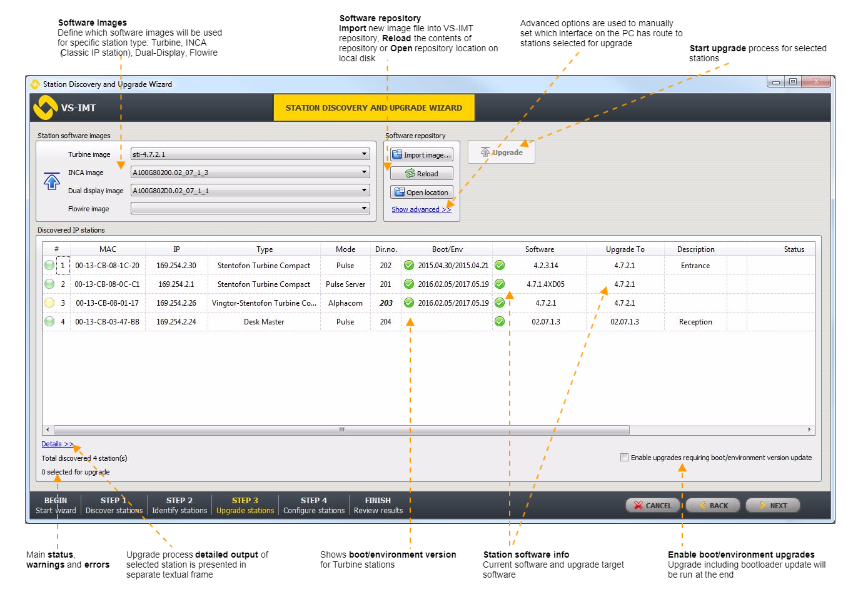868x592 pixels.
Task: Click the yellow warning status circle for station 3
Action: pyautogui.click(x=49, y=303)
